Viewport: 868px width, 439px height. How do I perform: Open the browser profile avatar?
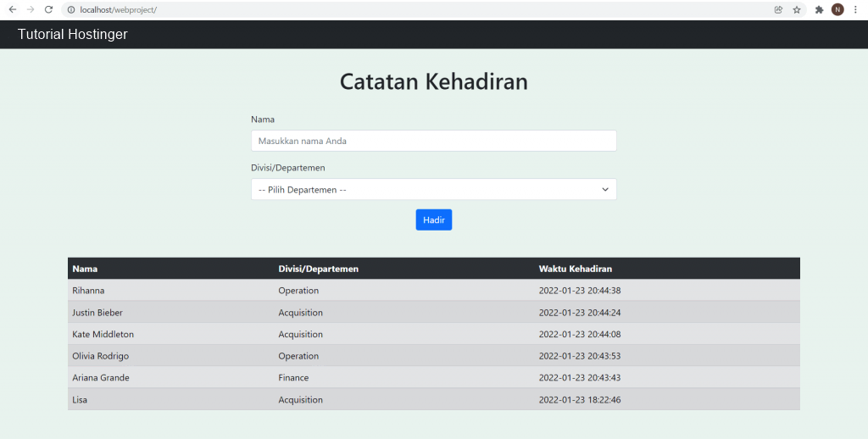pyautogui.click(x=837, y=9)
